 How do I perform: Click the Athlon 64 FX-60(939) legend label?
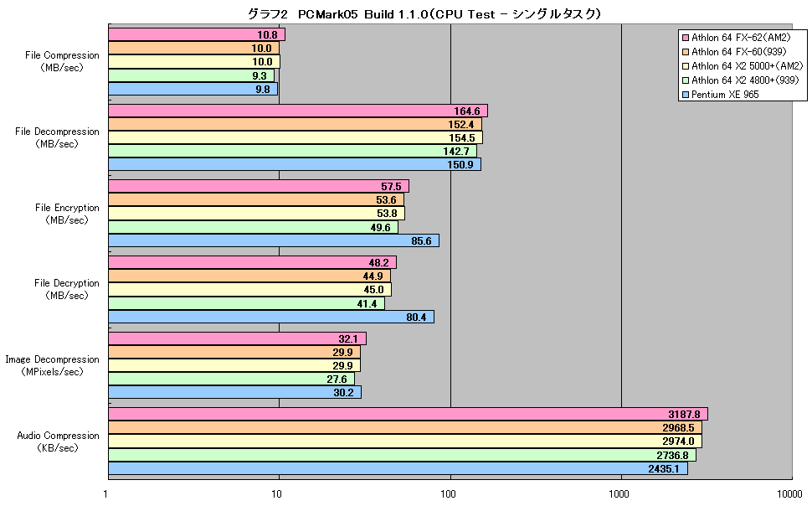(x=739, y=52)
